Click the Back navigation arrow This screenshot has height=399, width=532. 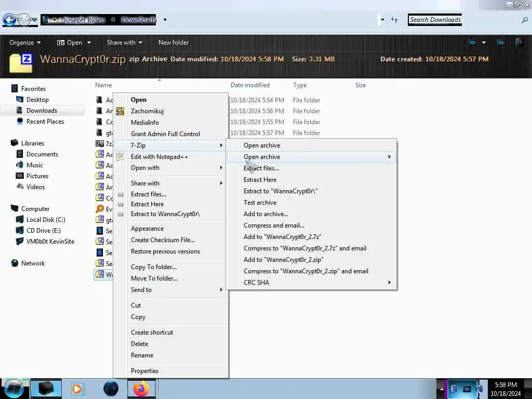pos(9,20)
